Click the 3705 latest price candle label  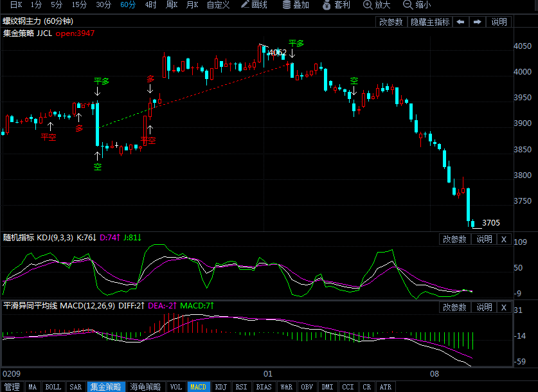coord(490,223)
